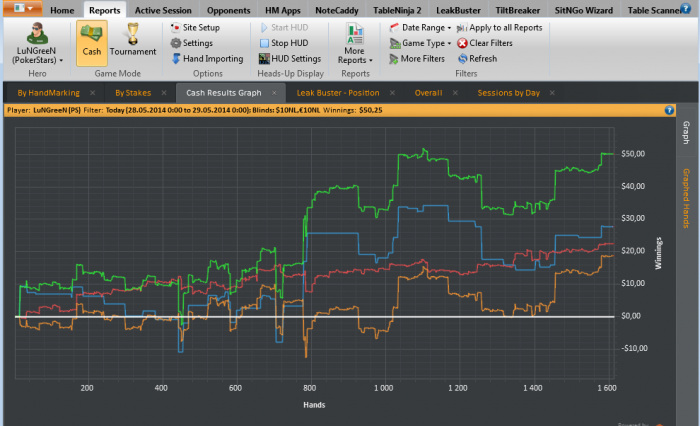Open the application menu button
Image resolution: width=700 pixels, height=426 pixels.
[23, 8]
